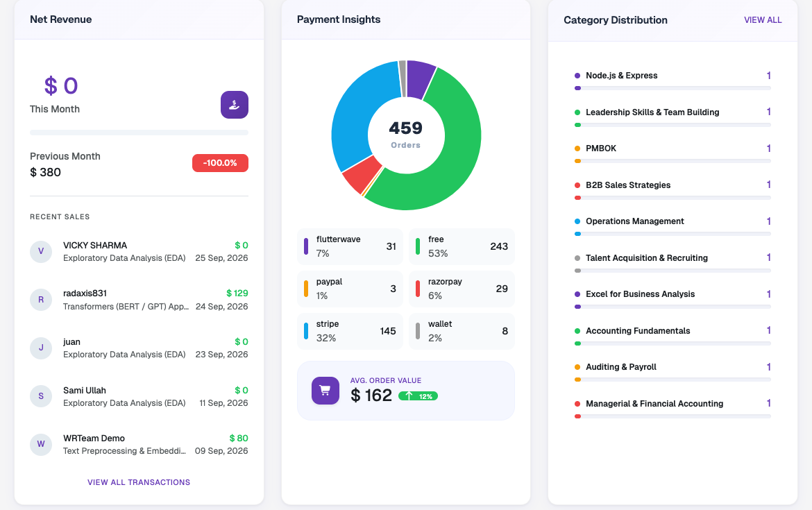Click the Previous Month $ 380 value
Image resolution: width=812 pixels, height=510 pixels.
click(x=46, y=172)
